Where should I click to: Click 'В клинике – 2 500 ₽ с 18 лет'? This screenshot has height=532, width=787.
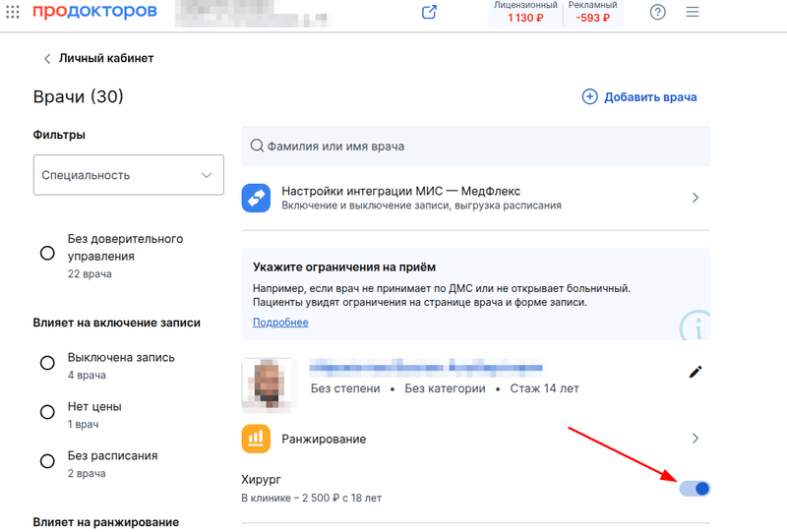311,499
